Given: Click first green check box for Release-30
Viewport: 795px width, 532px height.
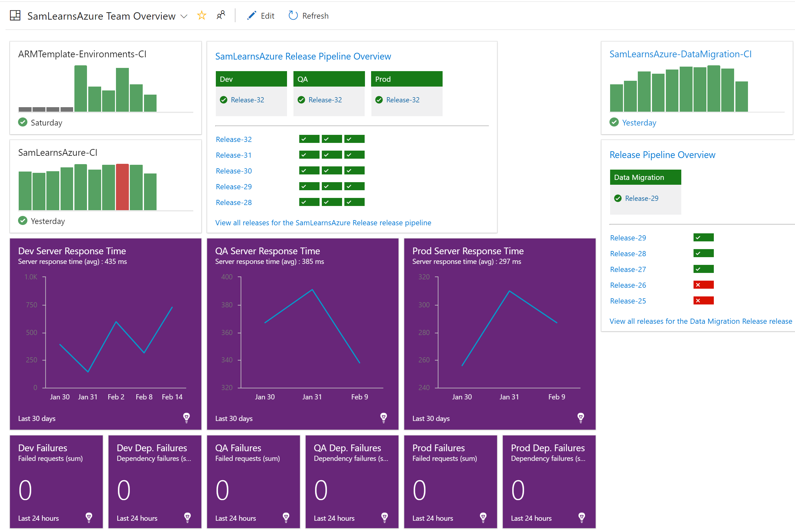Looking at the screenshot, I should pyautogui.click(x=309, y=171).
